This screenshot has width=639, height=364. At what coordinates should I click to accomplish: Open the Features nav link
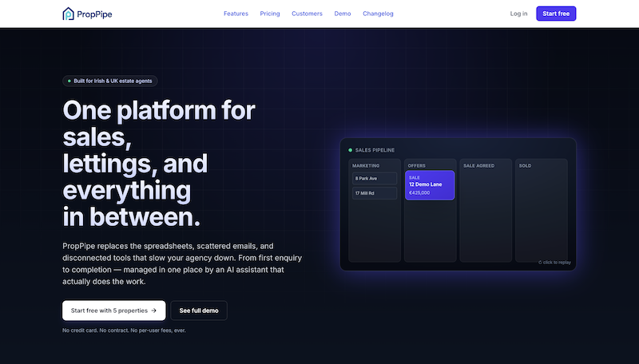[x=236, y=14]
